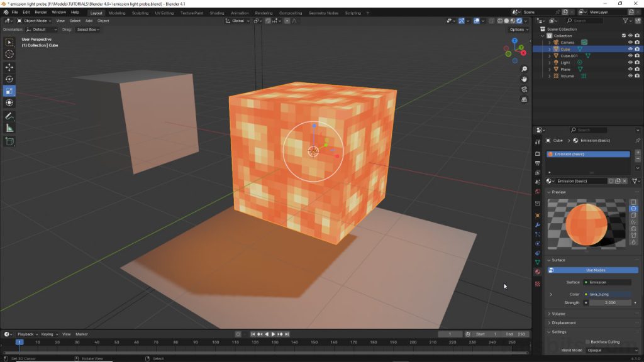Screen dimensions: 644x362
Task: Open the Render menu
Action: (x=40, y=11)
